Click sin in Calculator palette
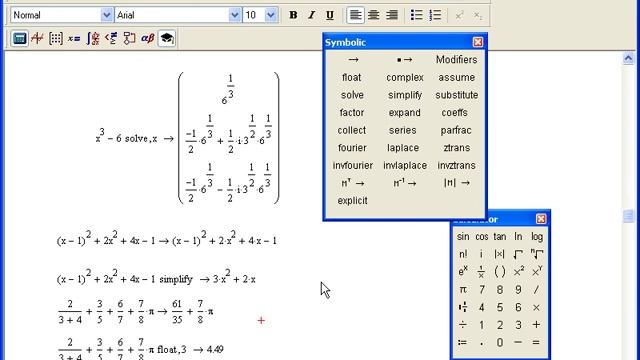The width and height of the screenshot is (640, 360). 463,237
